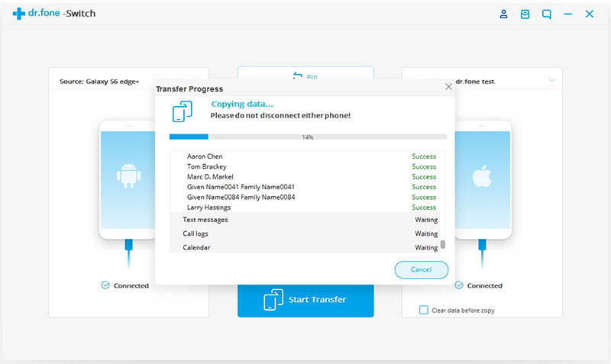This screenshot has height=364, width=611.
Task: Close the Transfer Progress dialog
Action: 448,87
